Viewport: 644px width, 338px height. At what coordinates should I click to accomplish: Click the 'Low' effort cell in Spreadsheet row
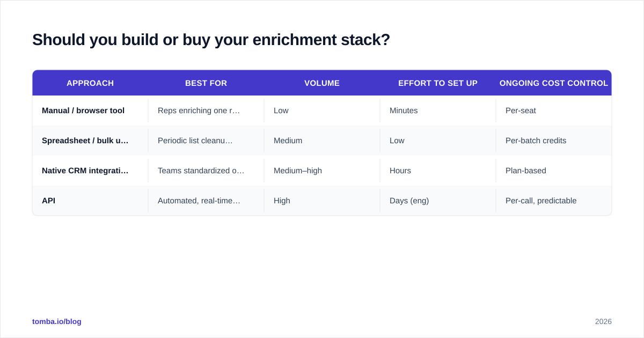click(x=438, y=141)
